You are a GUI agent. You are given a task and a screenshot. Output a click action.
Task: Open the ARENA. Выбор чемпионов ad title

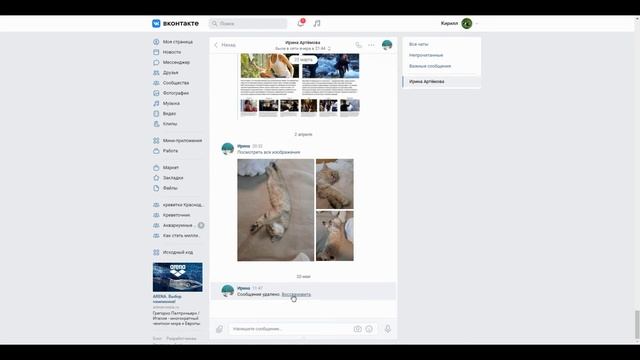coord(167,299)
